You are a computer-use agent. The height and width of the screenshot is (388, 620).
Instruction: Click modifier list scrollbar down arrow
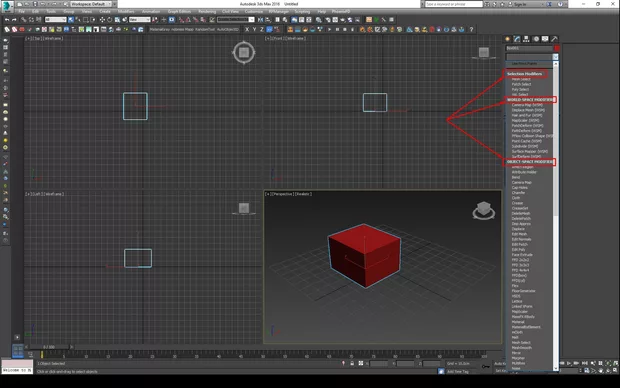coord(556,368)
